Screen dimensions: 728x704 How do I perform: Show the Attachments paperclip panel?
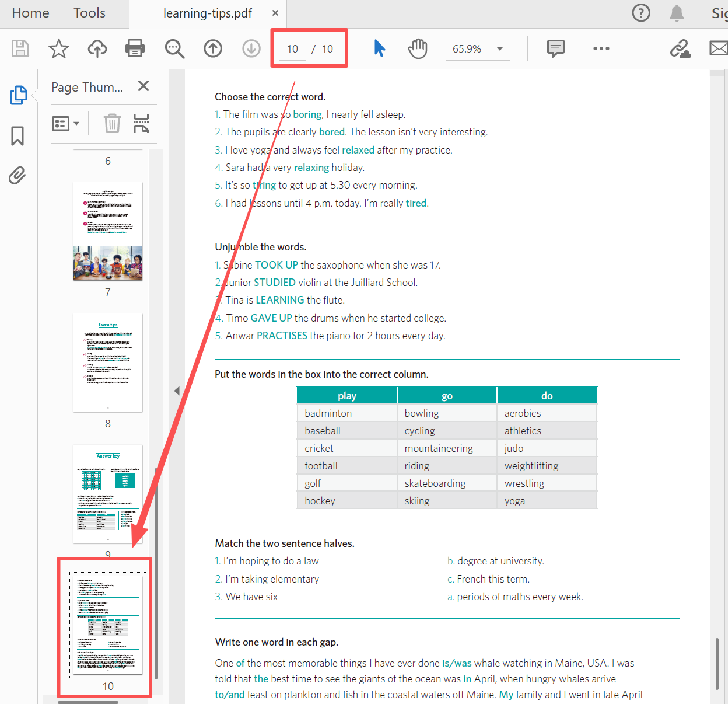(17, 175)
